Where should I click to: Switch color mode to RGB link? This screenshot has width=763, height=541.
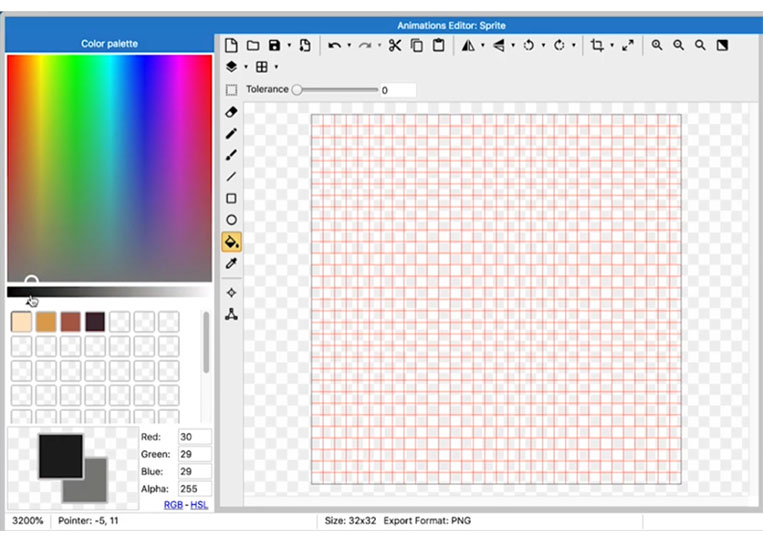click(173, 505)
